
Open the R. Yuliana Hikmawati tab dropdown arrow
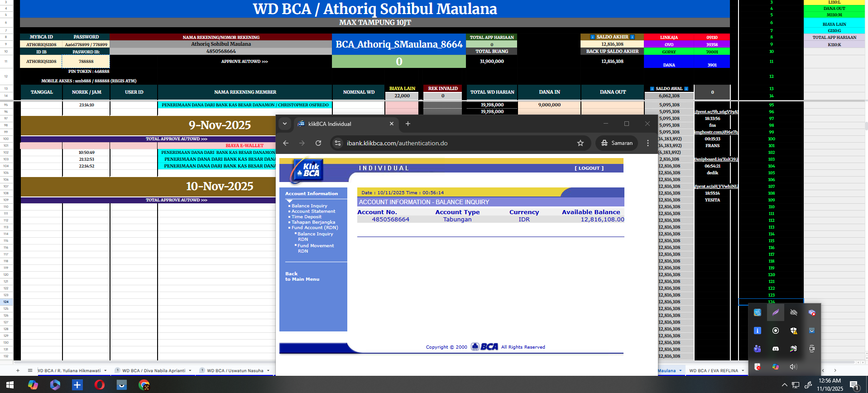pos(106,370)
